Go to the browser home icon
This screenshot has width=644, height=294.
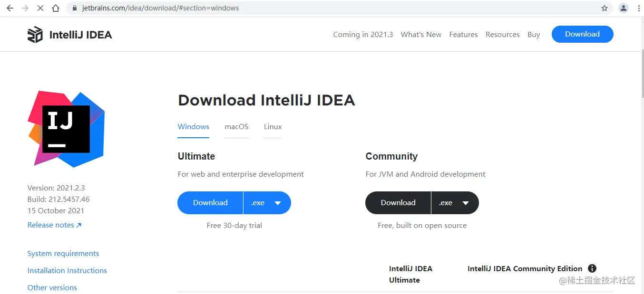pos(56,8)
